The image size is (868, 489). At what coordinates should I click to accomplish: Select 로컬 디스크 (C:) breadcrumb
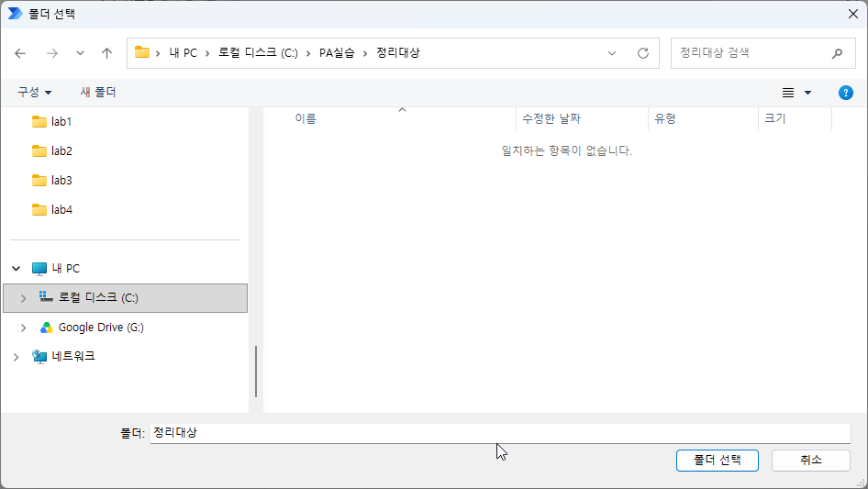(x=258, y=52)
